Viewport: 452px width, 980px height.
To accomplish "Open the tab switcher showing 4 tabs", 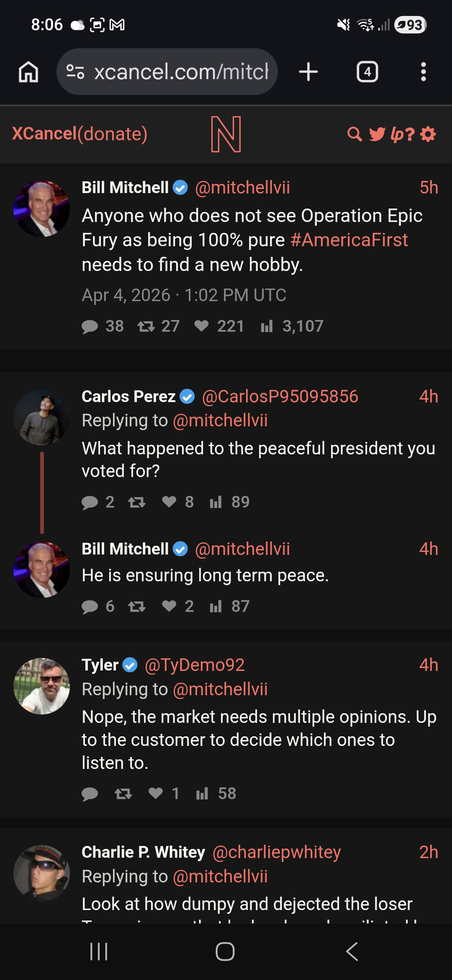I will 367,72.
